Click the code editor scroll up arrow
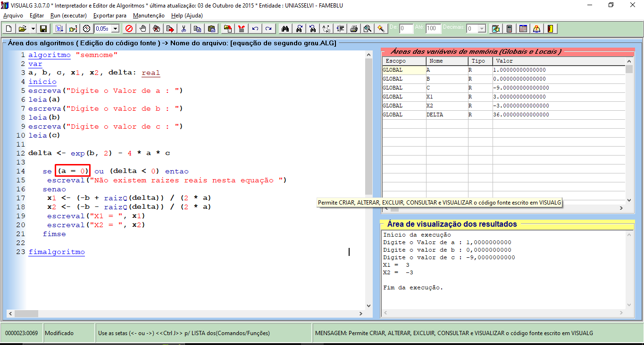Screen dimensions: 644x345 click(x=368, y=55)
